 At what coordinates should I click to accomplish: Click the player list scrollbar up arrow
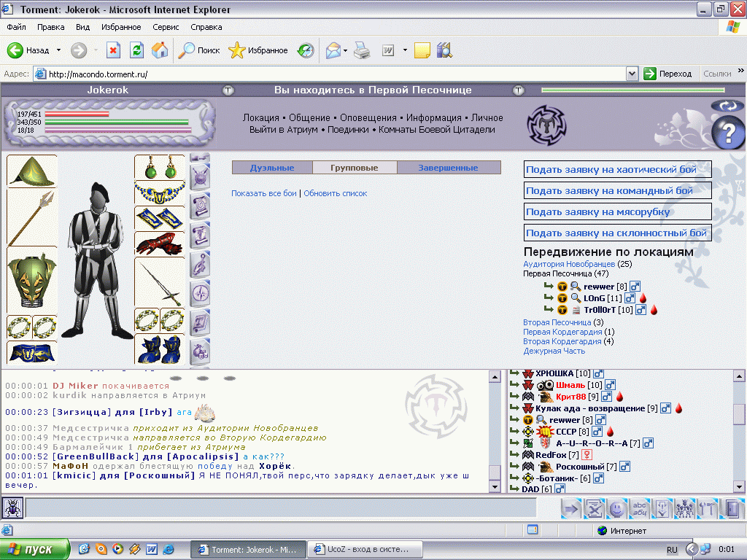(739, 376)
